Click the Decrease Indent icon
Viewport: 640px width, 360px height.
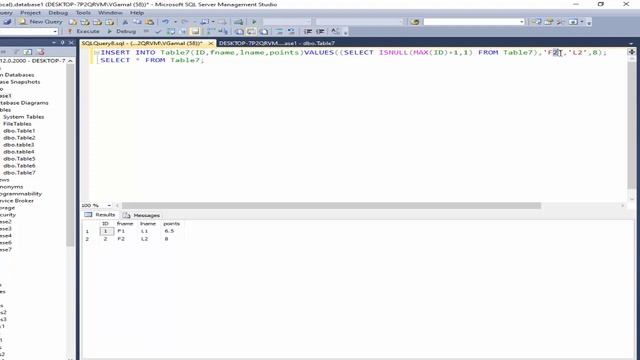pyautogui.click(x=308, y=31)
